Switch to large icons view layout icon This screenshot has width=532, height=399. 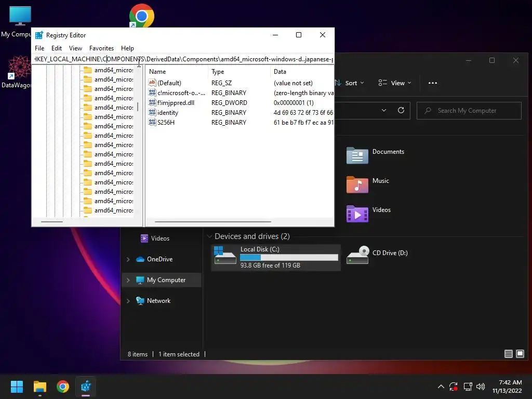click(520, 354)
